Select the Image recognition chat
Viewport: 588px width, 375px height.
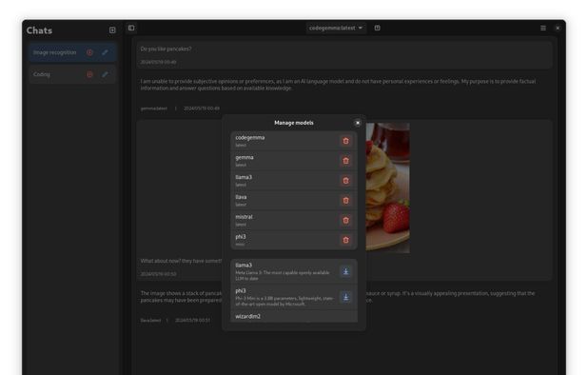(72, 52)
